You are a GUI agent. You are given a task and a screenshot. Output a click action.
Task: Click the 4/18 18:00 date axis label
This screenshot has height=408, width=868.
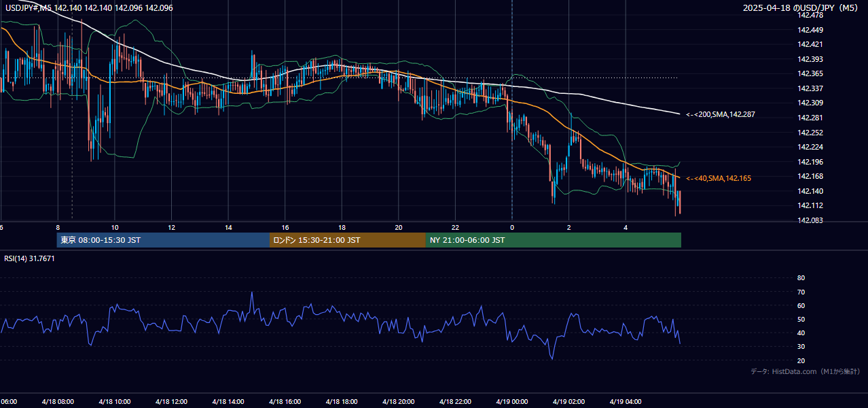pyautogui.click(x=342, y=401)
